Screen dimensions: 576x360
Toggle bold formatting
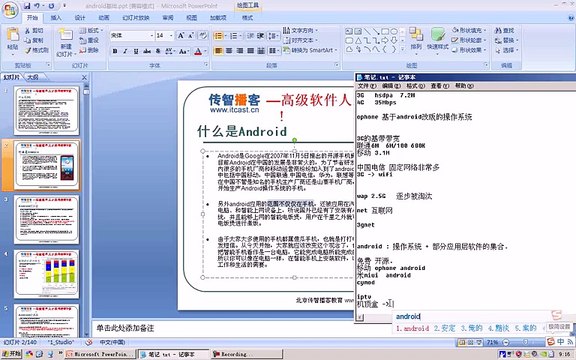click(115, 51)
